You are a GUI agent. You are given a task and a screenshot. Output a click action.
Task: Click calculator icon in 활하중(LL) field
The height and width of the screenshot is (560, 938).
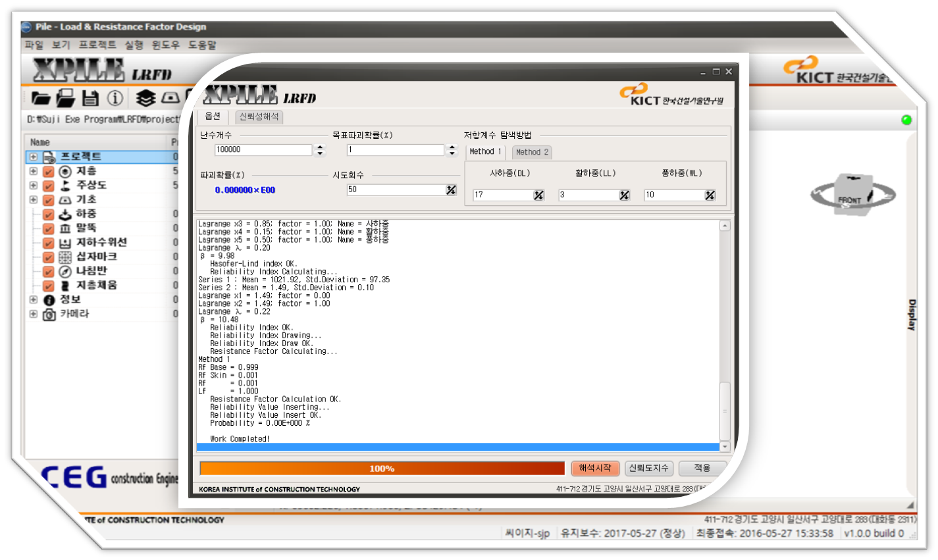(x=624, y=195)
